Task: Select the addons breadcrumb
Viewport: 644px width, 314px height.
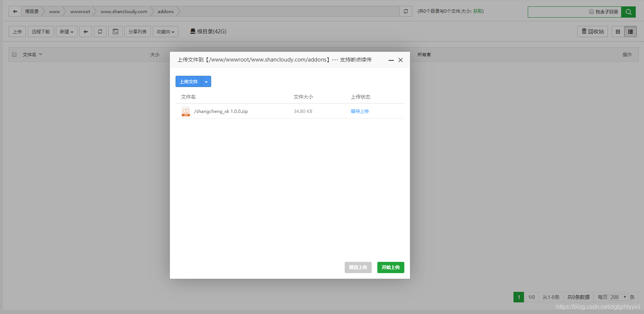Action: pyautogui.click(x=166, y=12)
